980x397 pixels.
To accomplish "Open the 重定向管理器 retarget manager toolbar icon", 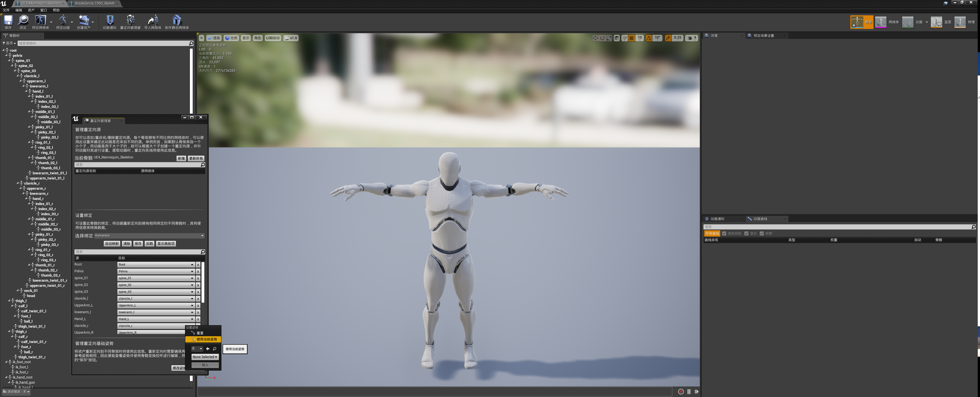I will tap(130, 20).
